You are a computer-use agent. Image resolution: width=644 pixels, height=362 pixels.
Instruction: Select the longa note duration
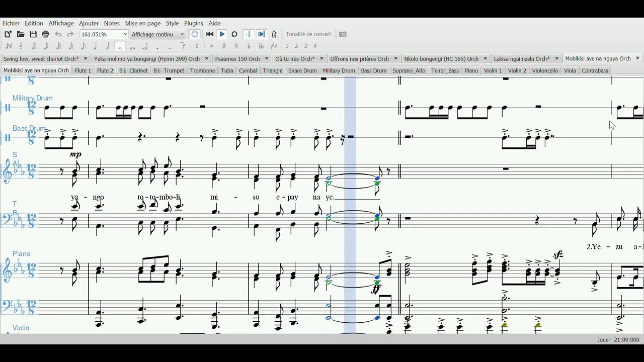tap(145, 46)
